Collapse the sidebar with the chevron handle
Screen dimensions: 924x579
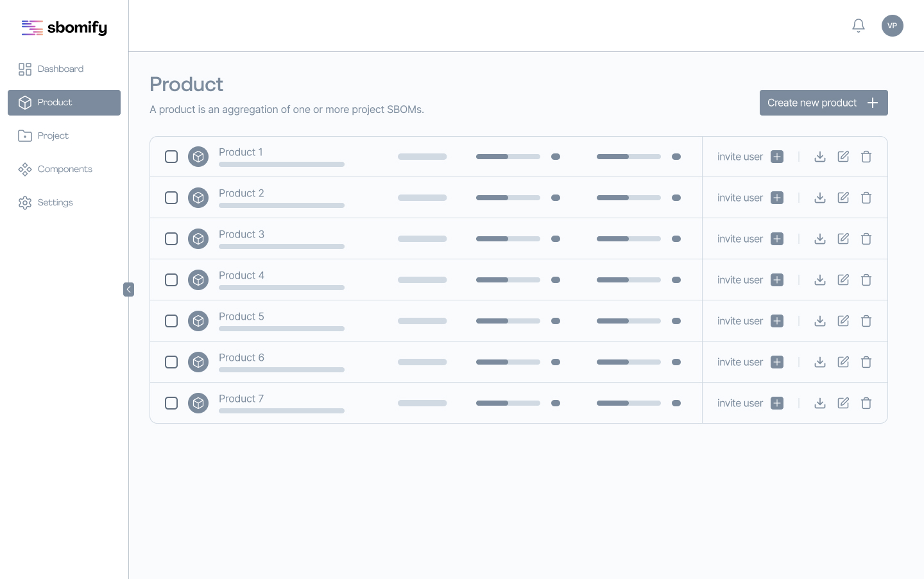pyautogui.click(x=128, y=289)
